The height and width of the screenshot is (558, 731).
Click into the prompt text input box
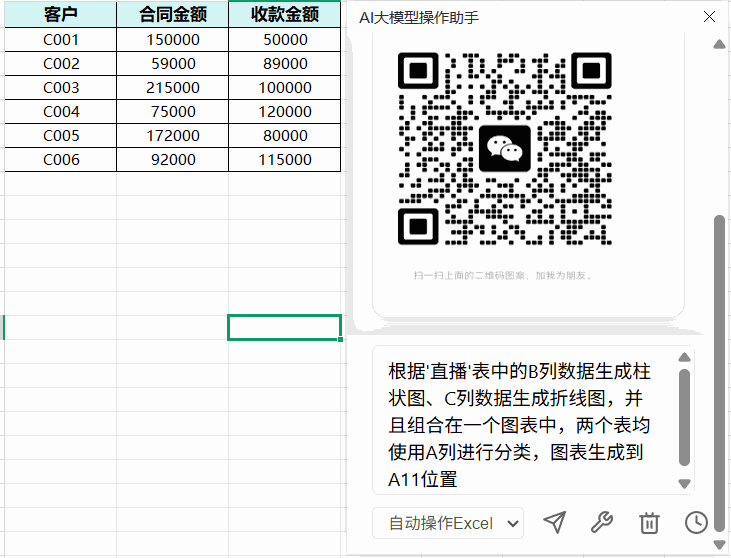[524, 420]
